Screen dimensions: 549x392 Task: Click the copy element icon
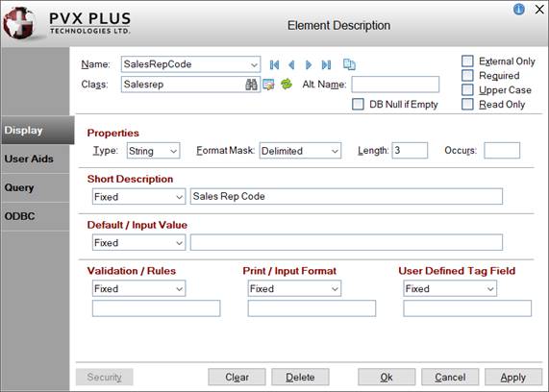(349, 64)
